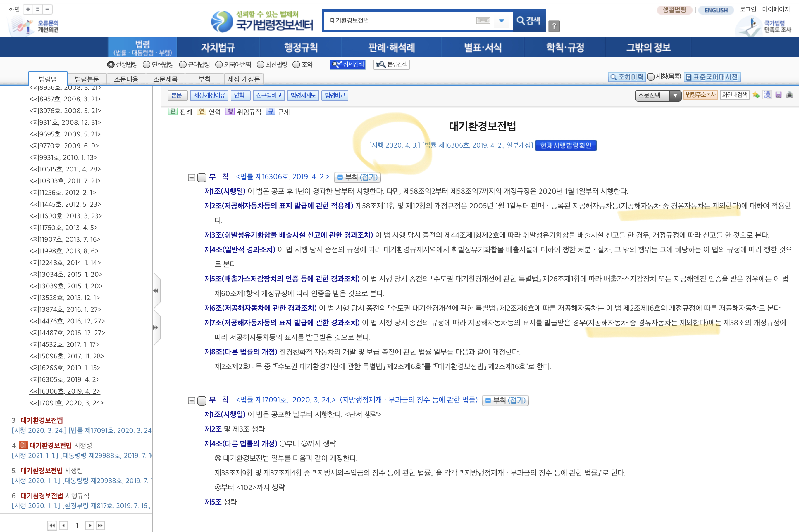Select the 연혁법령 radio button
Viewport: 799px width, 532px height.
147,65
